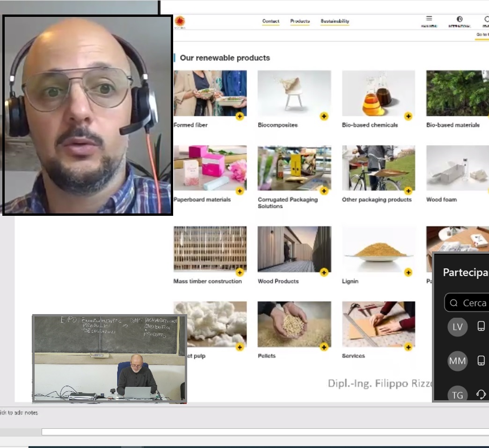Expand the Corrugated Packaging Solutions plus button
The image size is (489, 448).
click(324, 191)
